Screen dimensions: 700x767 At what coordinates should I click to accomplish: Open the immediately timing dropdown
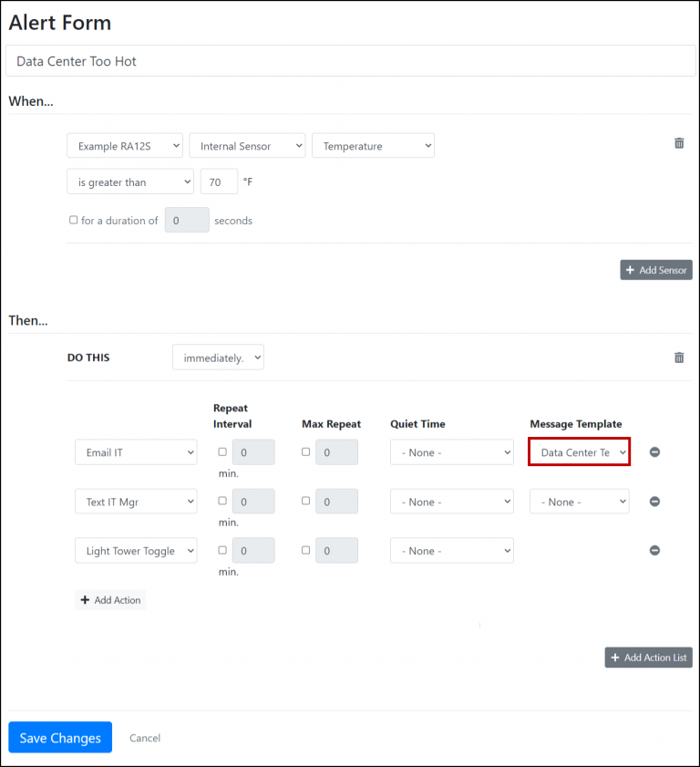[x=218, y=357]
